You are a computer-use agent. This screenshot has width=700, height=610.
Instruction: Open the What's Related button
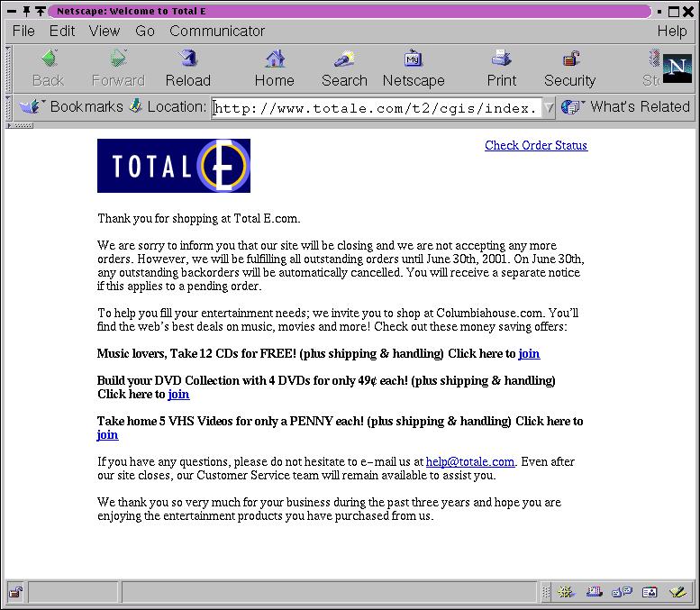pyautogui.click(x=626, y=106)
